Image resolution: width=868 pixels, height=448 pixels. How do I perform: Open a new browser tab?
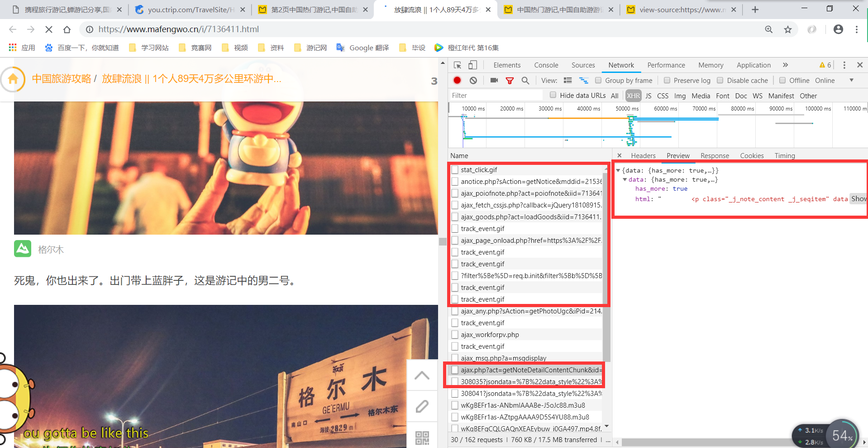pos(755,10)
